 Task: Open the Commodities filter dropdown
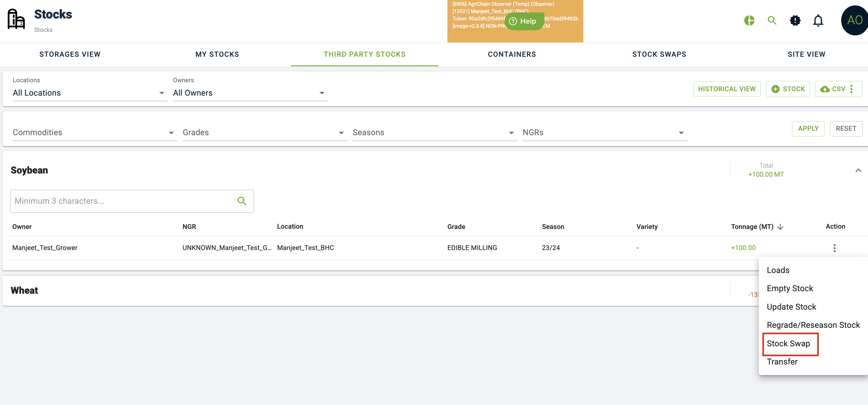coord(95,133)
